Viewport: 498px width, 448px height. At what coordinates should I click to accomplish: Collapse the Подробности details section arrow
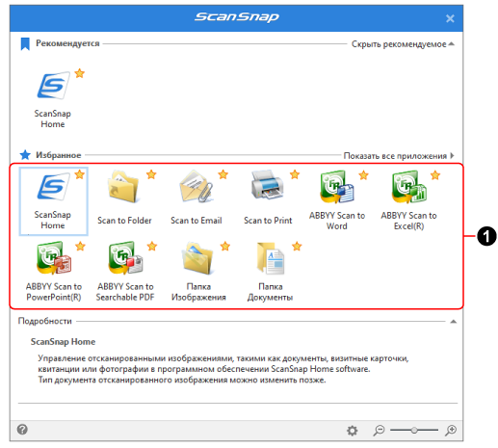[x=453, y=322]
